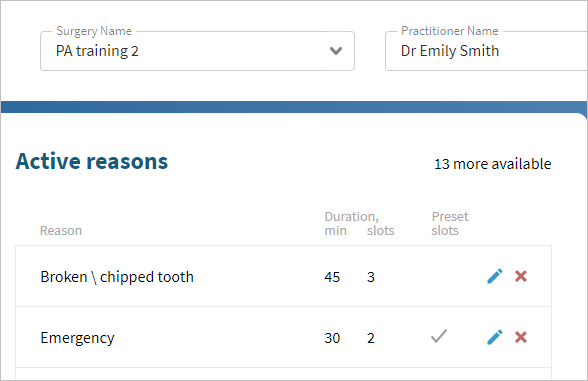Click the 13 more available link
Viewport: 588px width, 381px height.
(x=492, y=164)
